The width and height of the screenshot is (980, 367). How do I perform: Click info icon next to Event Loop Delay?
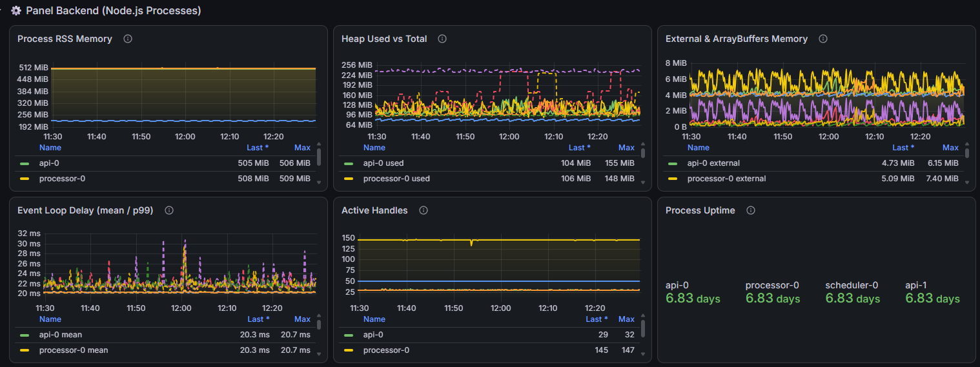(x=168, y=210)
